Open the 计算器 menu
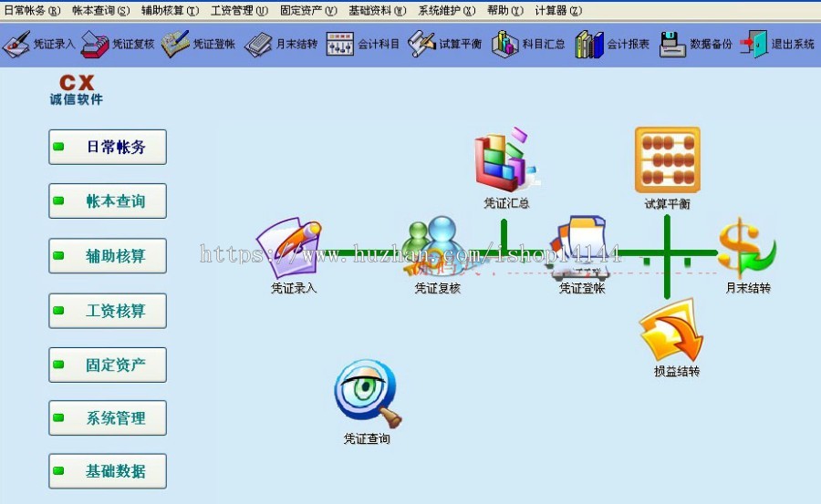 (x=558, y=10)
